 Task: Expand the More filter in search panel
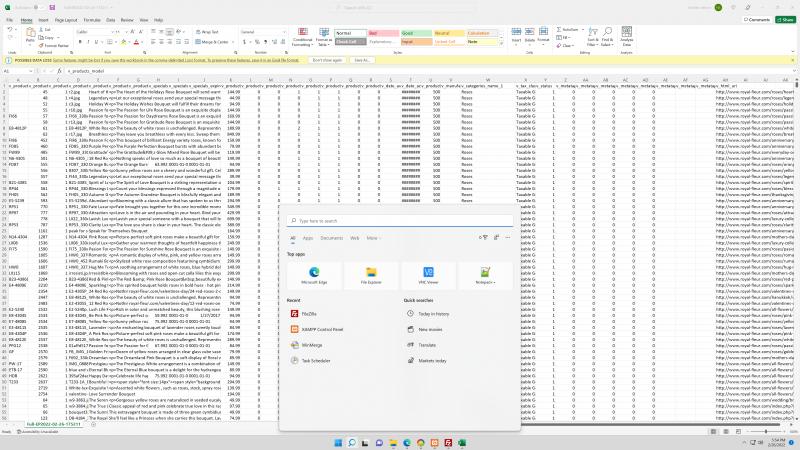pyautogui.click(x=373, y=238)
